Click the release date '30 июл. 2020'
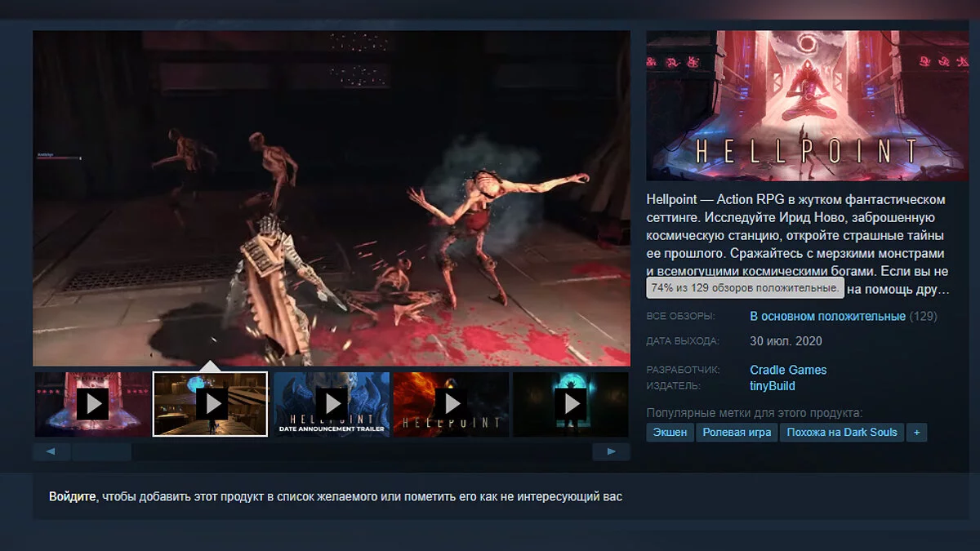 click(x=786, y=340)
